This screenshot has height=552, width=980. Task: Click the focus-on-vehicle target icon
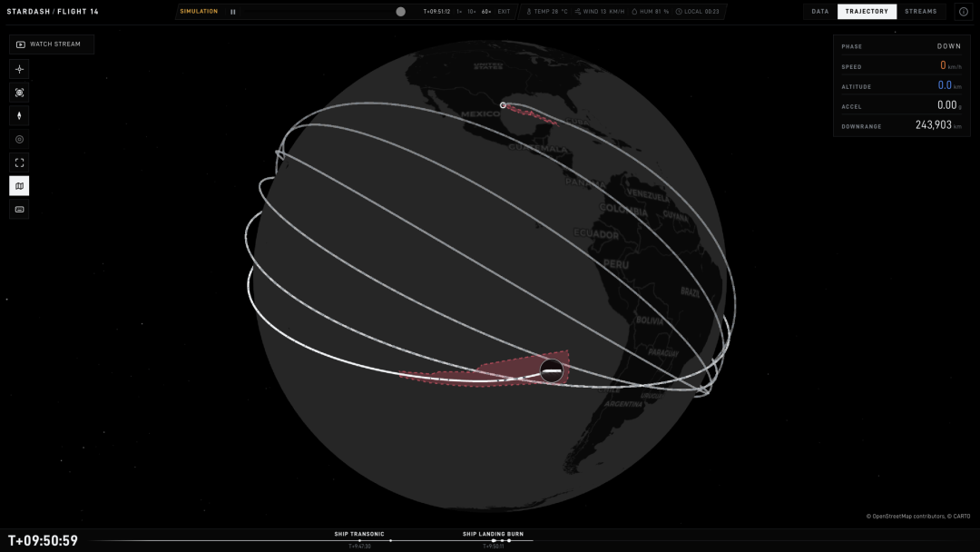click(x=19, y=93)
